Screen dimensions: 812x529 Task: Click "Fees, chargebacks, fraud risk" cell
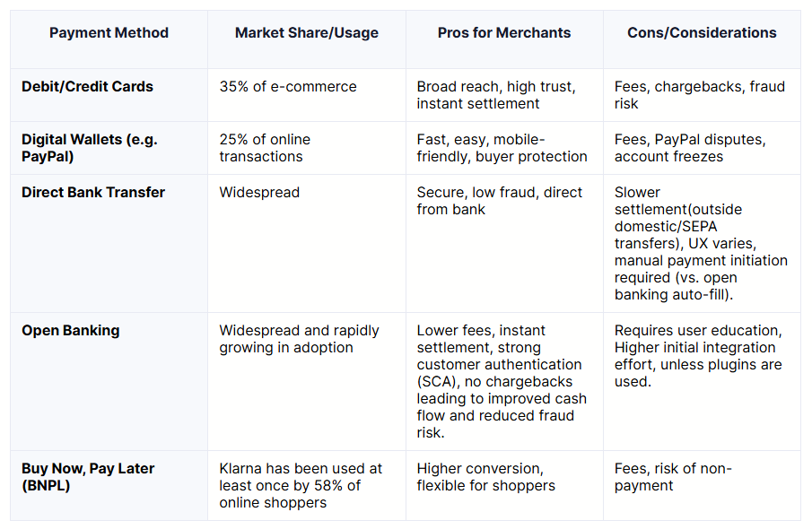coord(699,95)
